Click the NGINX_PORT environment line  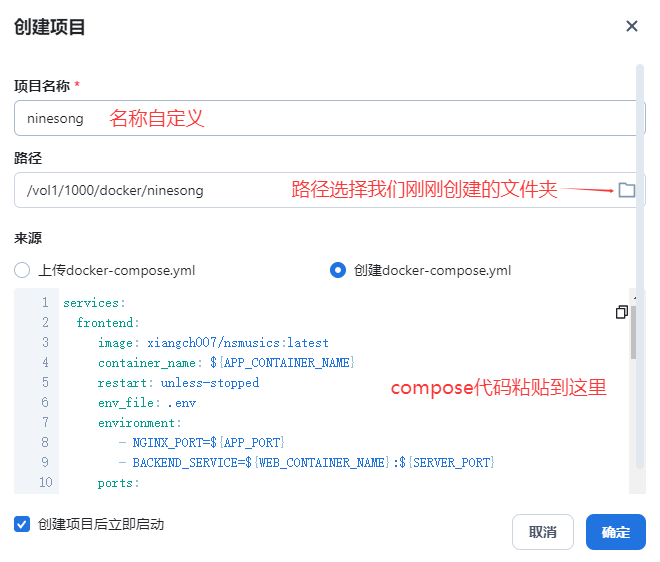(x=202, y=443)
